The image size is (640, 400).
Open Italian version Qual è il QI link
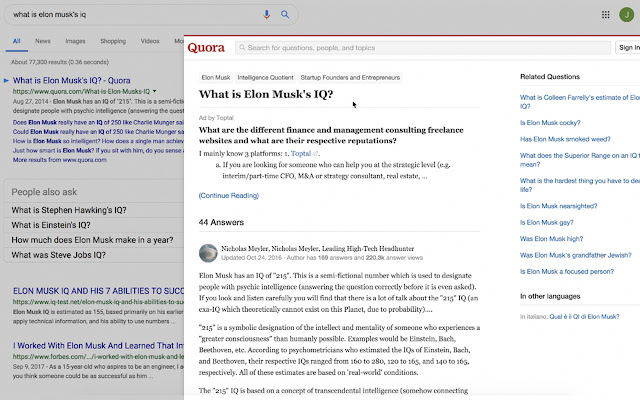click(584, 316)
